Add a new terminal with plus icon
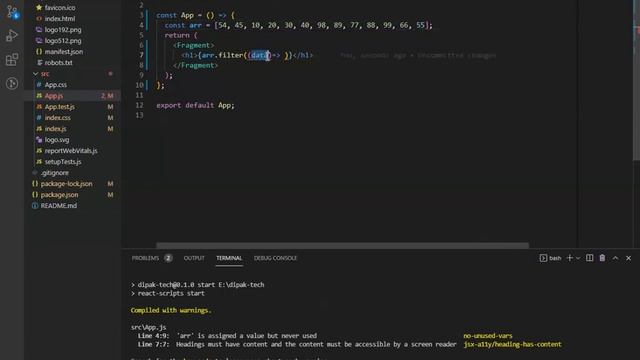This screenshot has height=360, width=640. click(x=570, y=258)
